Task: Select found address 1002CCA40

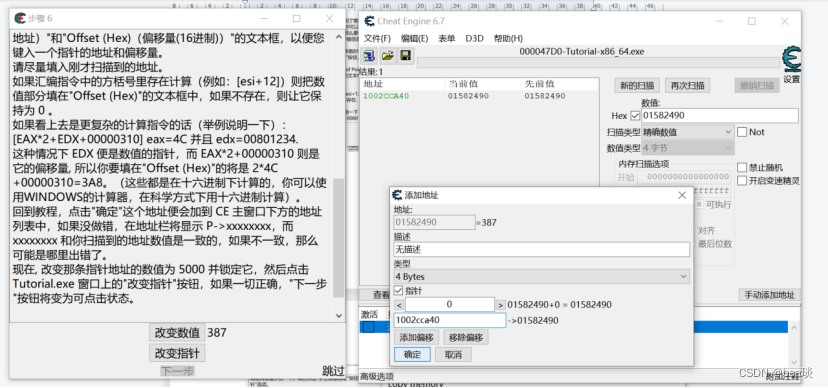Action: tap(386, 96)
